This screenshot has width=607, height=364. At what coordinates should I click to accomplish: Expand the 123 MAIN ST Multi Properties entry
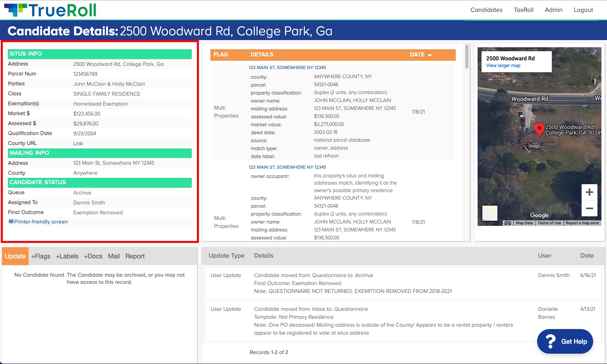[287, 67]
